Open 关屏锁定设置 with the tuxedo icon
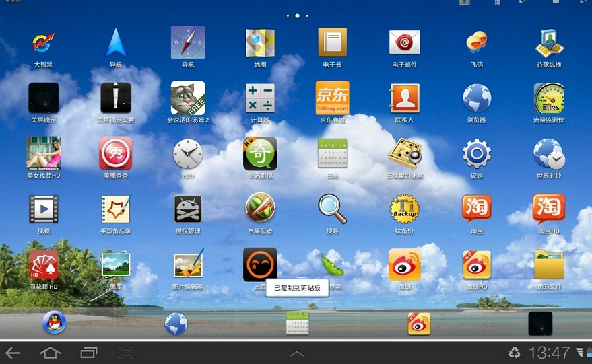The width and height of the screenshot is (592, 364). 116,98
